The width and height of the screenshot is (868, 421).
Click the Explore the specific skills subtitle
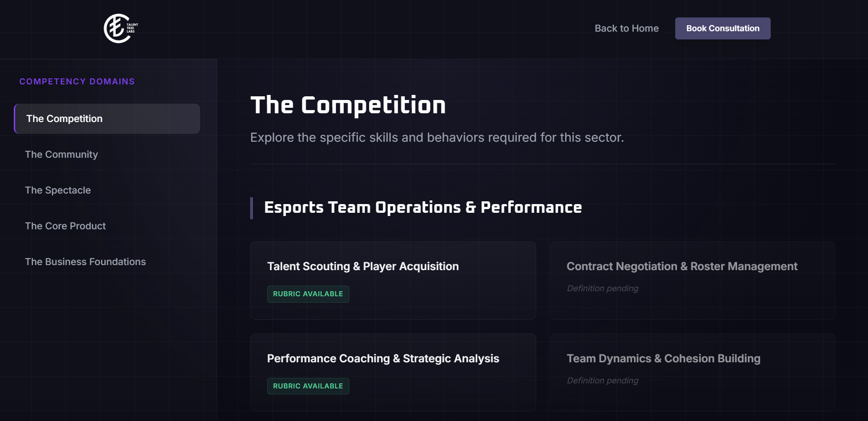437,138
